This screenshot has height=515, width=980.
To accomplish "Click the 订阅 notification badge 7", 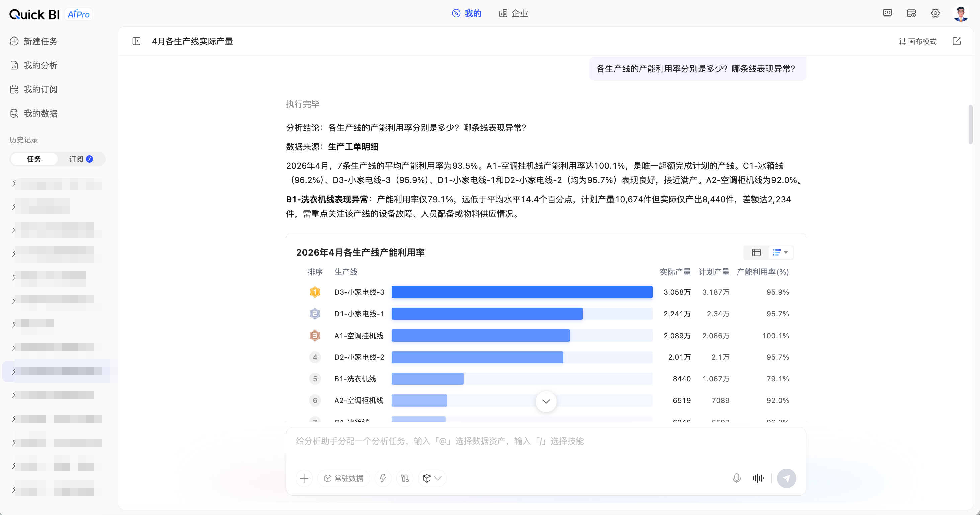I will pyautogui.click(x=89, y=159).
